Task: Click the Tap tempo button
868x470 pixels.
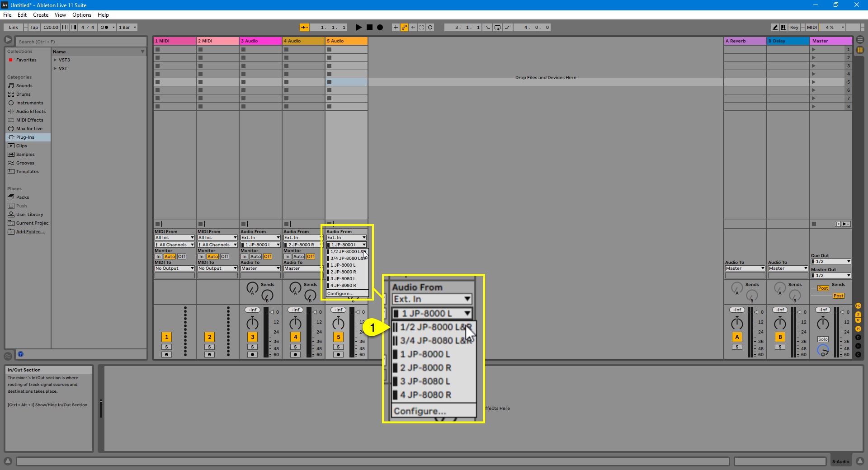Action: pyautogui.click(x=34, y=28)
